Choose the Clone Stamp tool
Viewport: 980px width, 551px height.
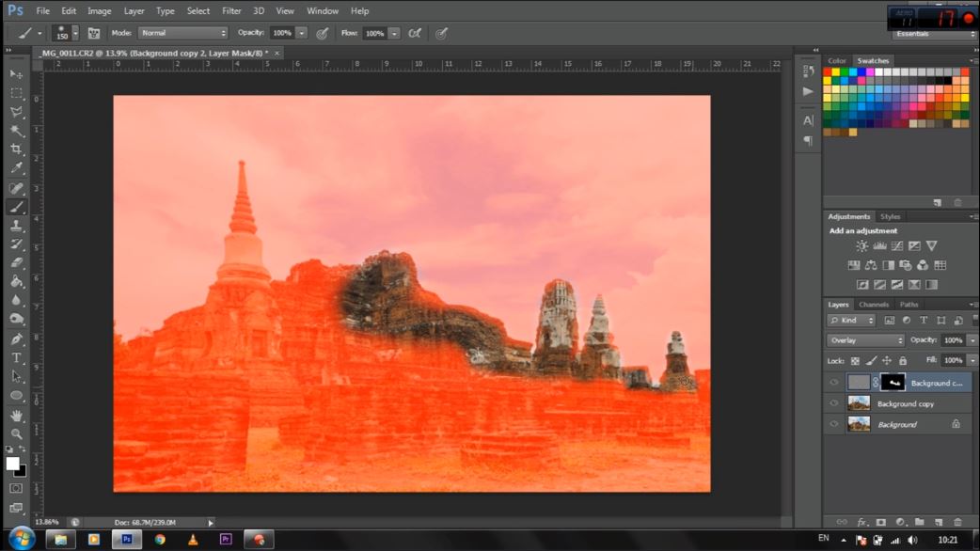click(x=16, y=226)
